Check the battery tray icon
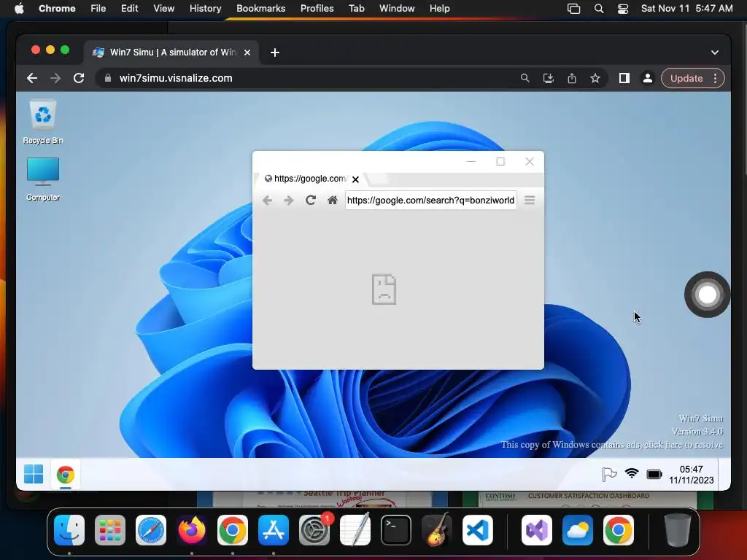The height and width of the screenshot is (560, 747). coord(654,474)
